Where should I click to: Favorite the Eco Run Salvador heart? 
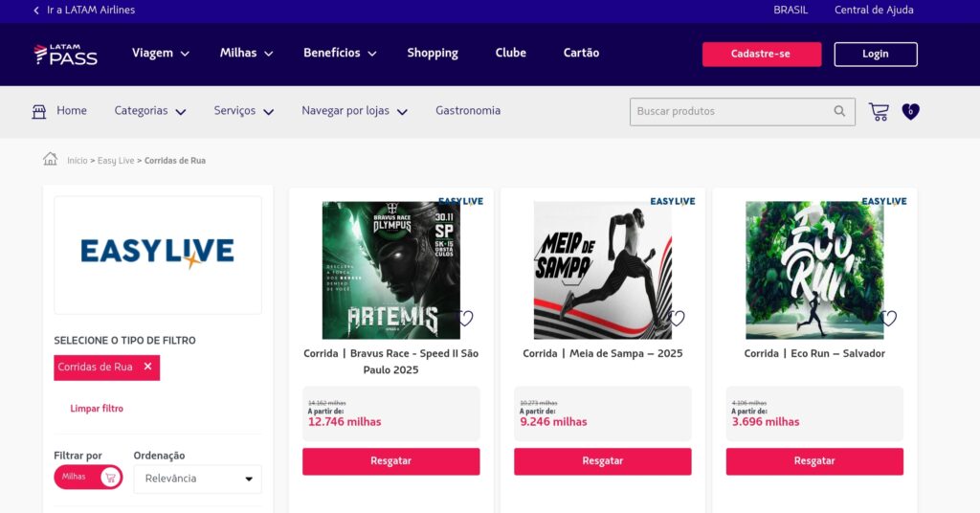click(x=889, y=319)
